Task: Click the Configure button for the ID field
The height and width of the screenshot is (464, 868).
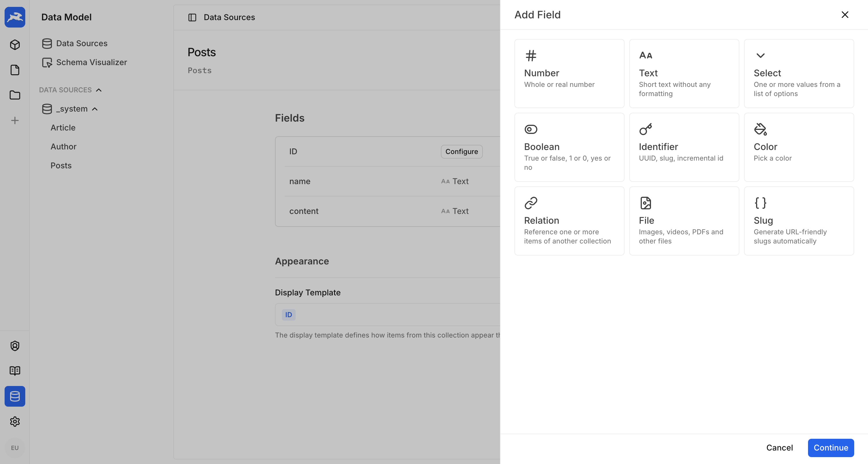Action: pyautogui.click(x=461, y=151)
